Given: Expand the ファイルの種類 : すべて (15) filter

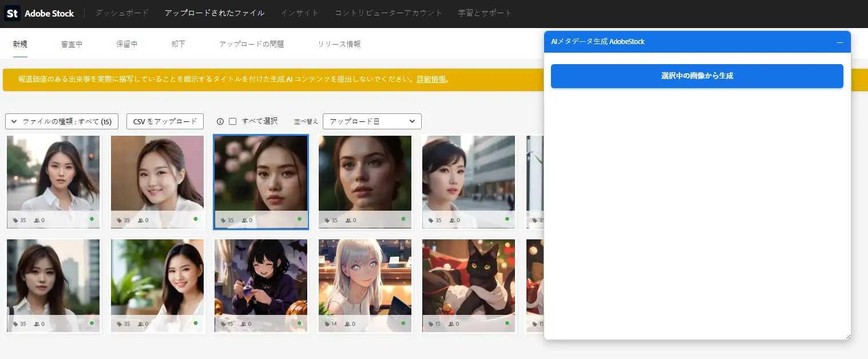Looking at the screenshot, I should [x=62, y=121].
